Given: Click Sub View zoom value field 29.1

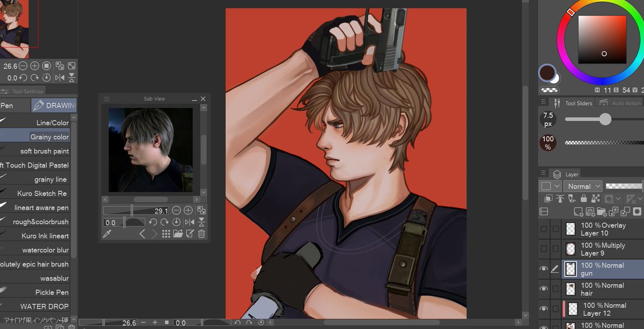Looking at the screenshot, I should coord(136,210).
